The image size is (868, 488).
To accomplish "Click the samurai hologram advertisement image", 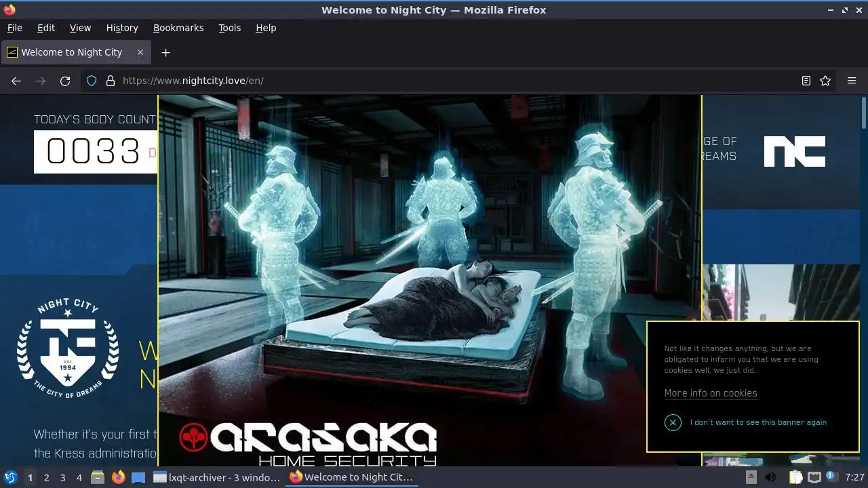I will click(430, 279).
